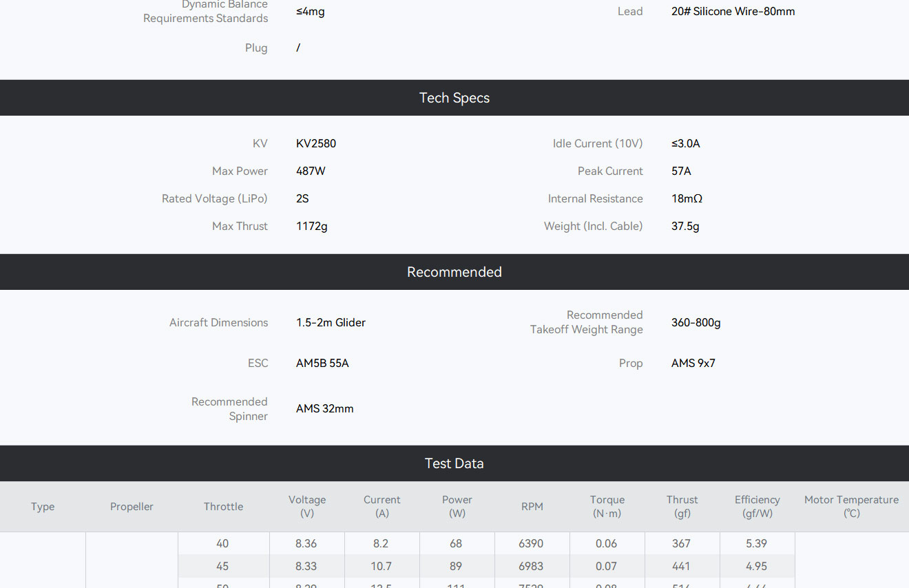Click the 20# Silicone Wire-80mm lead value
The image size is (909, 588).
click(733, 11)
